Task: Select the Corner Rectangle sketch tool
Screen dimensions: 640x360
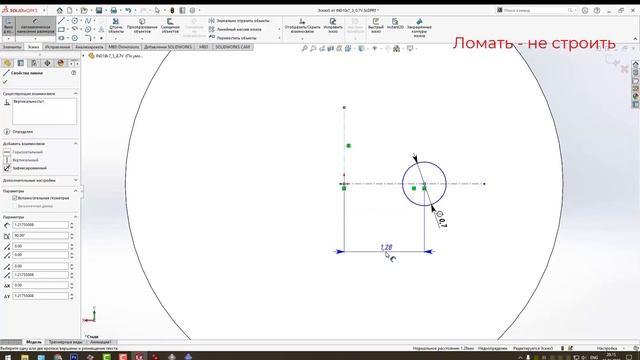Action: pyautogui.click(x=61, y=29)
